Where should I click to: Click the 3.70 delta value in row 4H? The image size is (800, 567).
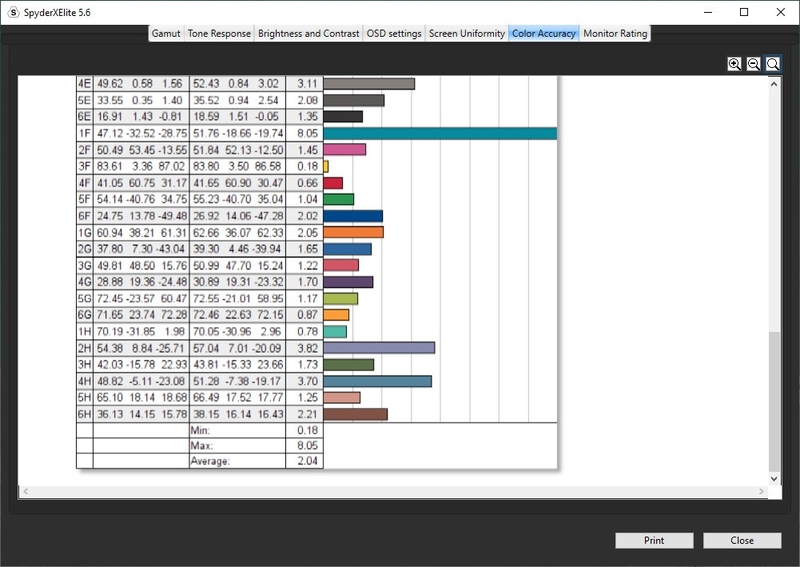point(307,381)
